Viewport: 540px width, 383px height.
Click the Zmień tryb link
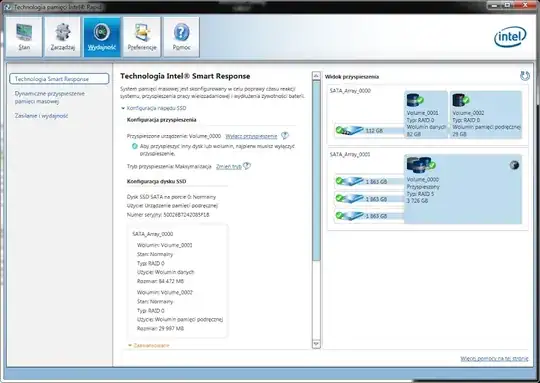228,166
